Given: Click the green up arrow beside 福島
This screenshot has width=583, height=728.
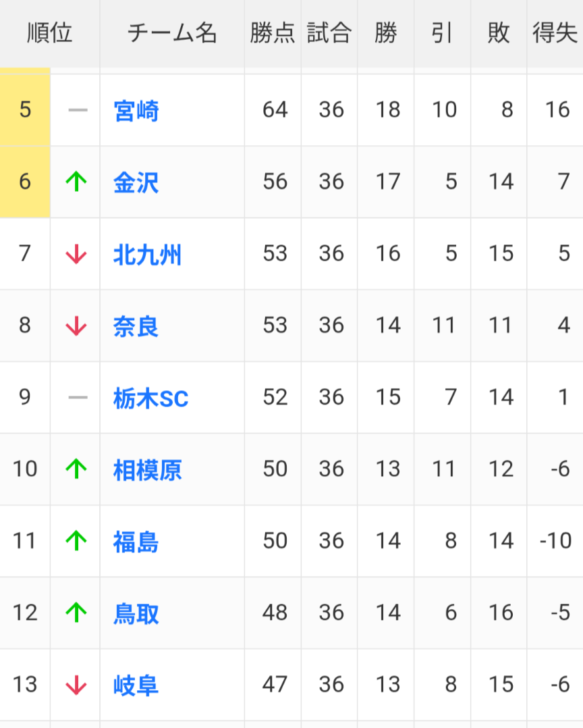Looking at the screenshot, I should pyautogui.click(x=76, y=541).
